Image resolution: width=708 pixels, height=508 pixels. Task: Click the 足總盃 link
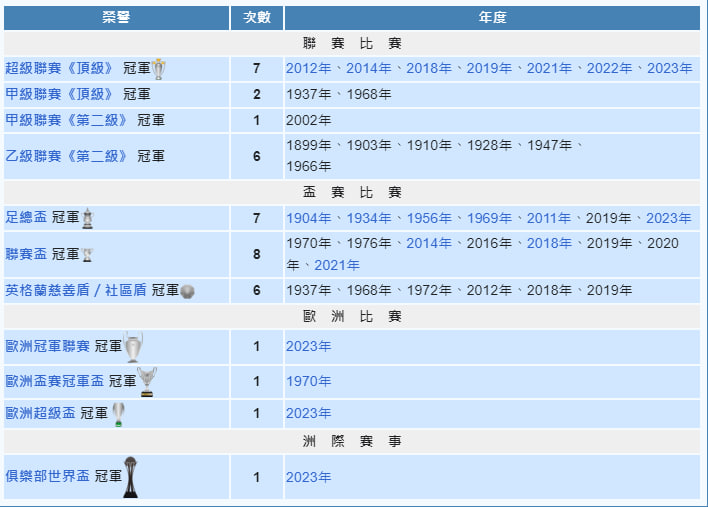click(26, 218)
